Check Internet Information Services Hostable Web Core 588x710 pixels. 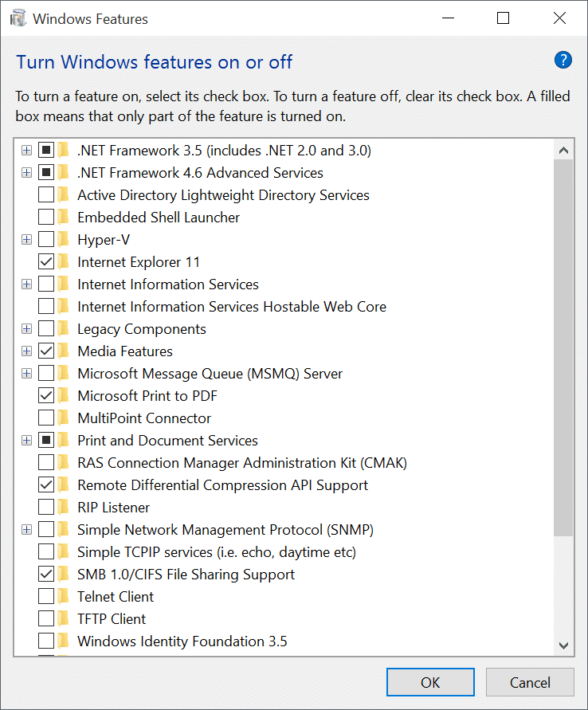(x=46, y=306)
